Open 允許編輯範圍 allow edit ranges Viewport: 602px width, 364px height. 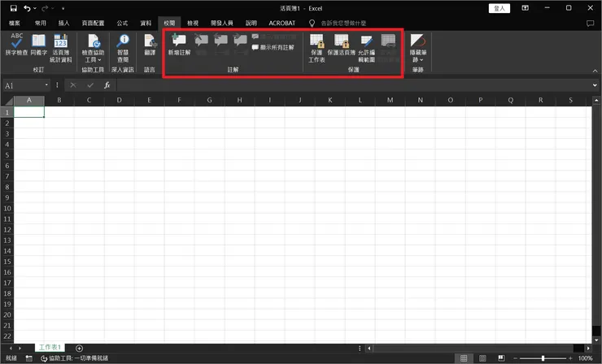366,48
